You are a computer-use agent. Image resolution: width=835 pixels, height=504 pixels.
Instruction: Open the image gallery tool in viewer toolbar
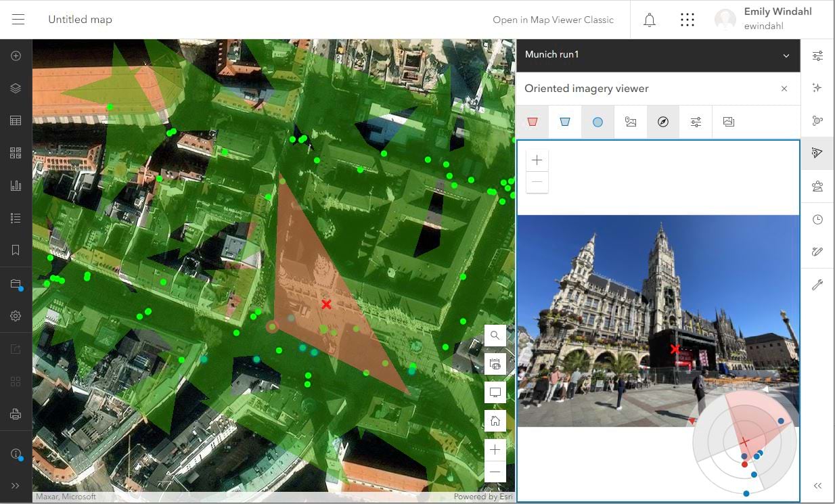(x=727, y=122)
